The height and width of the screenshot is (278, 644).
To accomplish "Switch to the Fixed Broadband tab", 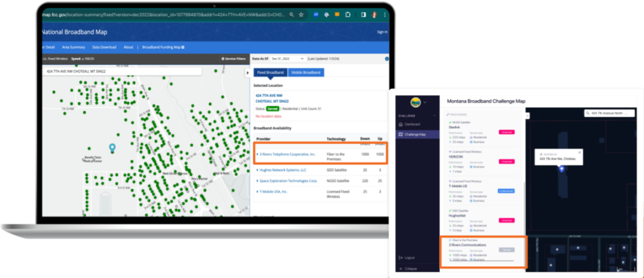I will 270,73.
